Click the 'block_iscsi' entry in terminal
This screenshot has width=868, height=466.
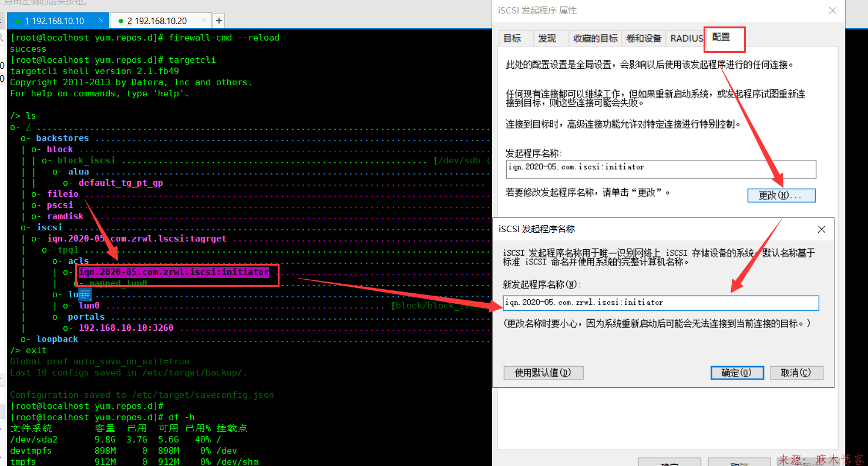coord(86,160)
